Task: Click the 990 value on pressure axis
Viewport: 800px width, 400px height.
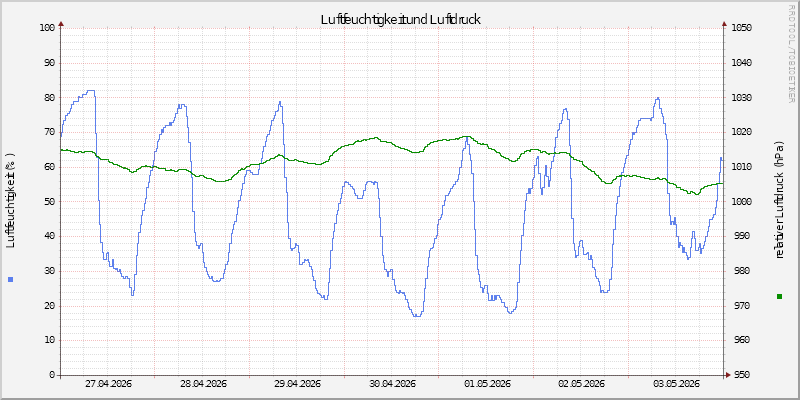Action: 742,236
